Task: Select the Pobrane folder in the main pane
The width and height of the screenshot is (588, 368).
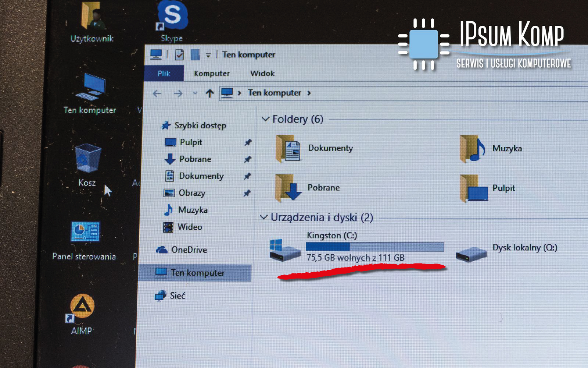Action: coord(307,188)
